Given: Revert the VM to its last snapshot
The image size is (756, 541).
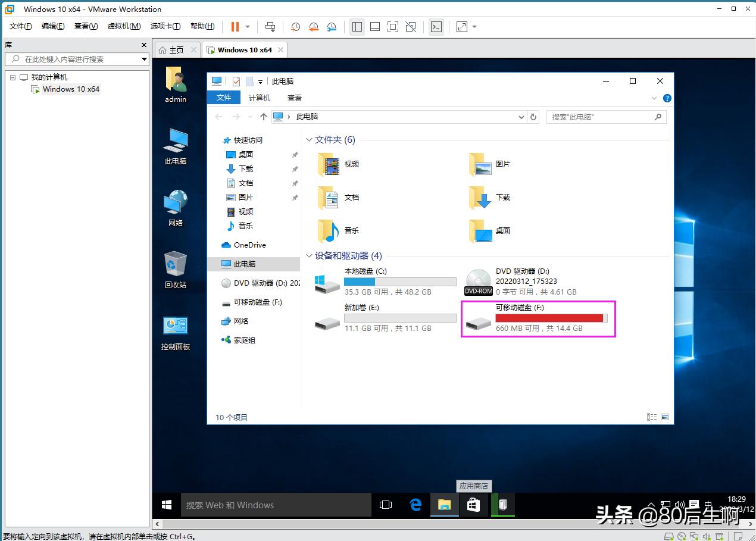Looking at the screenshot, I should tap(314, 26).
